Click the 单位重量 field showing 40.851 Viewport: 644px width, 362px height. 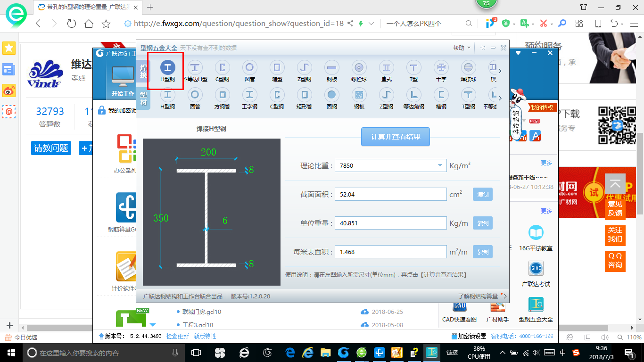(x=391, y=223)
